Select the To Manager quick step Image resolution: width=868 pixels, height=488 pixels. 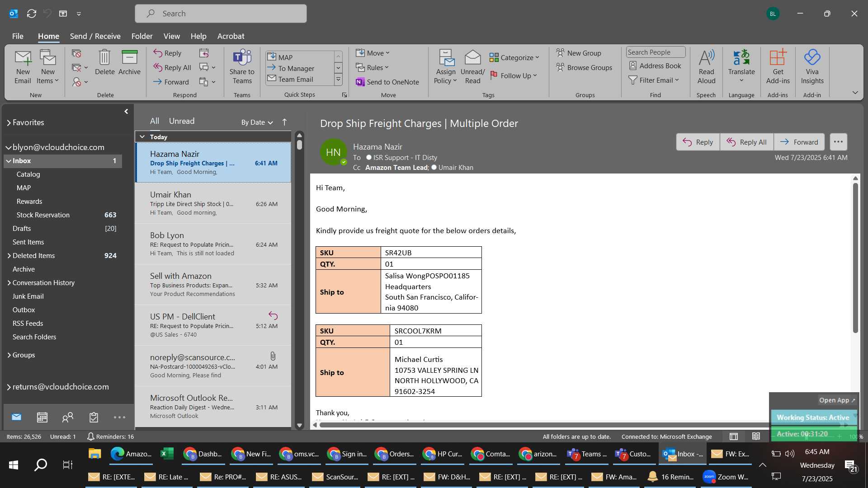click(299, 68)
